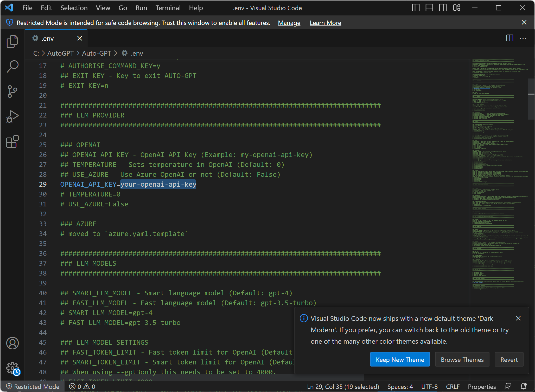Image resolution: width=535 pixels, height=392 pixels.
Task: Click errors and warnings count in status bar
Action: point(82,387)
